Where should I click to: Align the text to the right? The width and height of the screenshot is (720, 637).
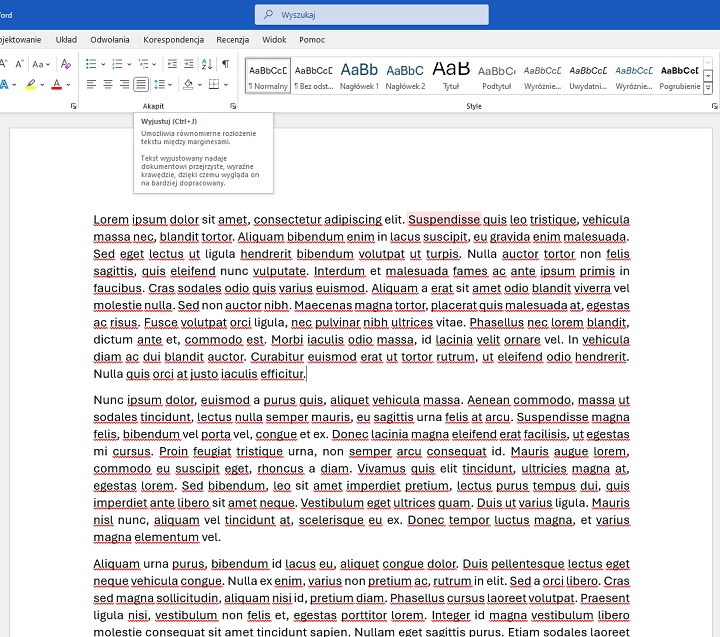click(124, 85)
